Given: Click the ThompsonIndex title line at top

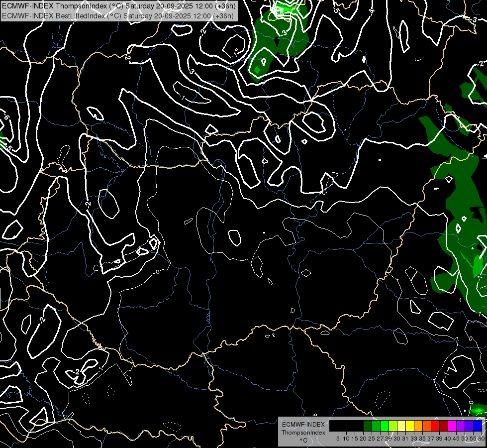Looking at the screenshot, I should 118,6.
